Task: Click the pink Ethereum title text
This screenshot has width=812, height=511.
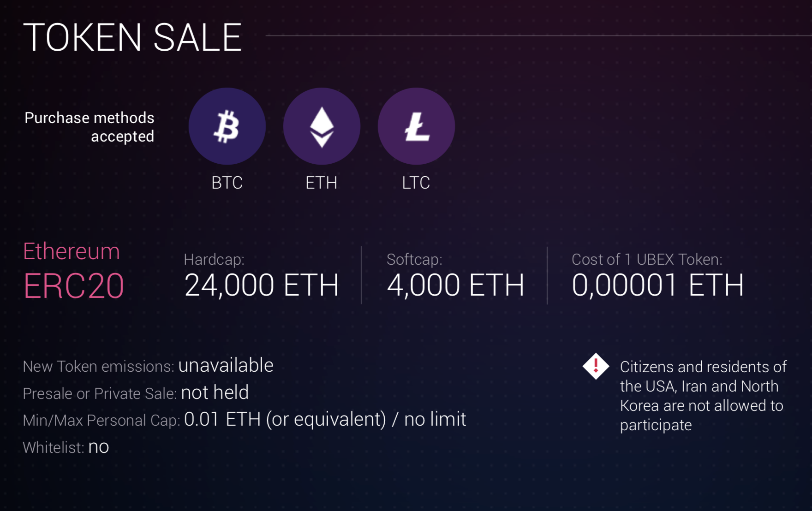Action: coord(72,251)
